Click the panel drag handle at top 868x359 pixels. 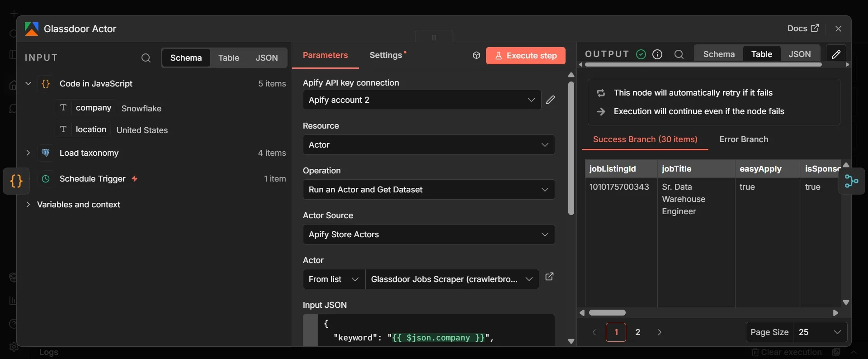pos(434,37)
